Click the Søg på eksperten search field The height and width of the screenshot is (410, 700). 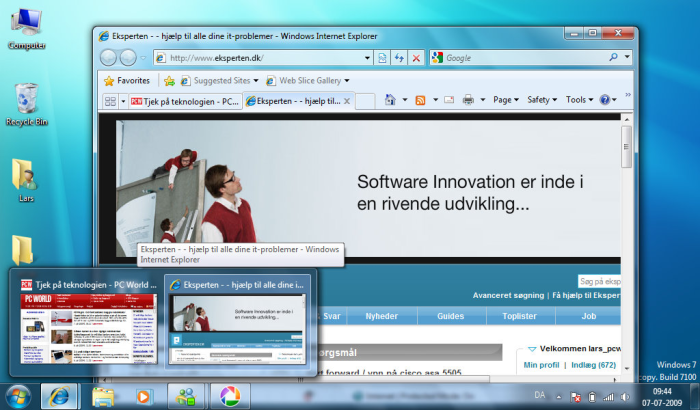(599, 281)
